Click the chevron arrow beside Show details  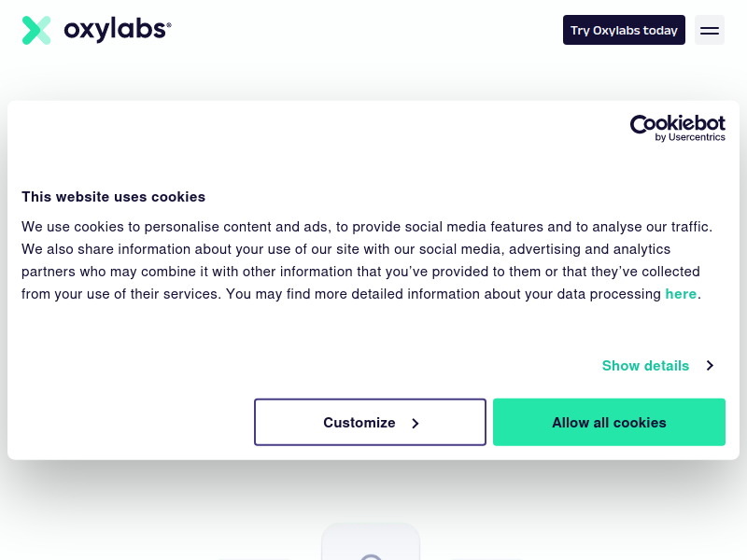pyautogui.click(x=710, y=366)
